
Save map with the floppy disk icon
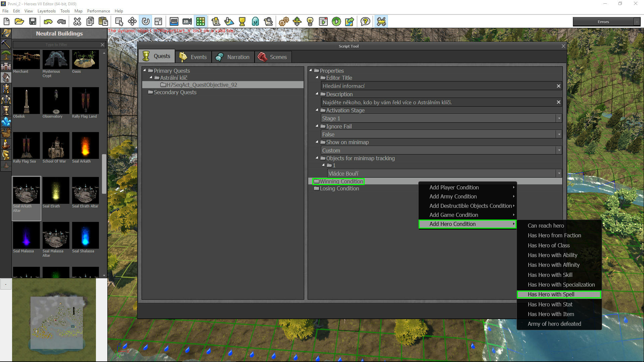pyautogui.click(x=33, y=22)
